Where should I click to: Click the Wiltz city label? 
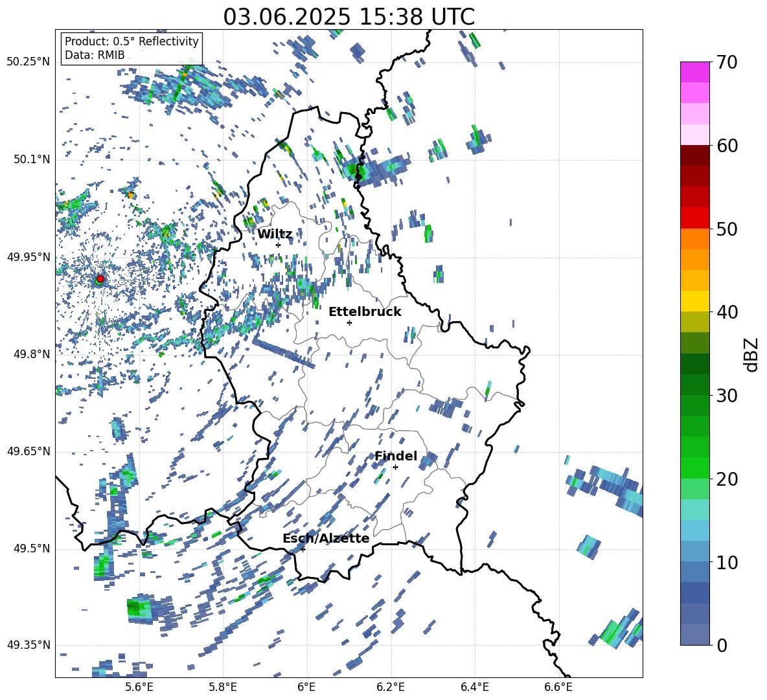275,234
